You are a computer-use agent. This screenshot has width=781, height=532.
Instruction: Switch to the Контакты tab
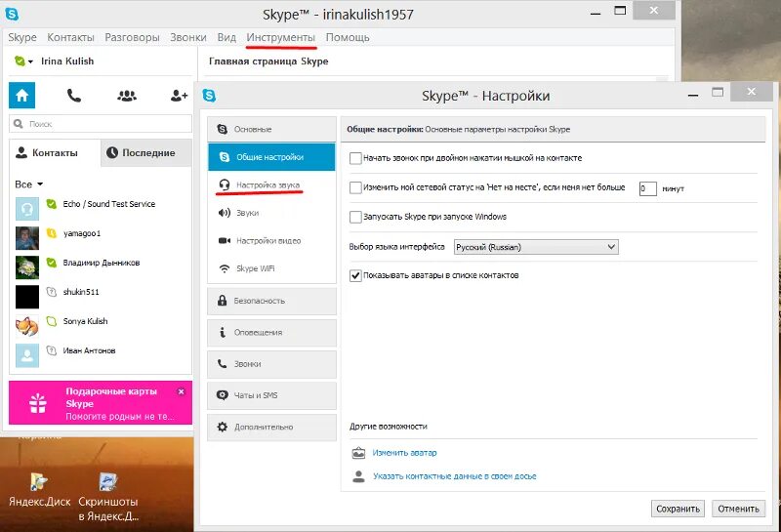pyautogui.click(x=55, y=153)
